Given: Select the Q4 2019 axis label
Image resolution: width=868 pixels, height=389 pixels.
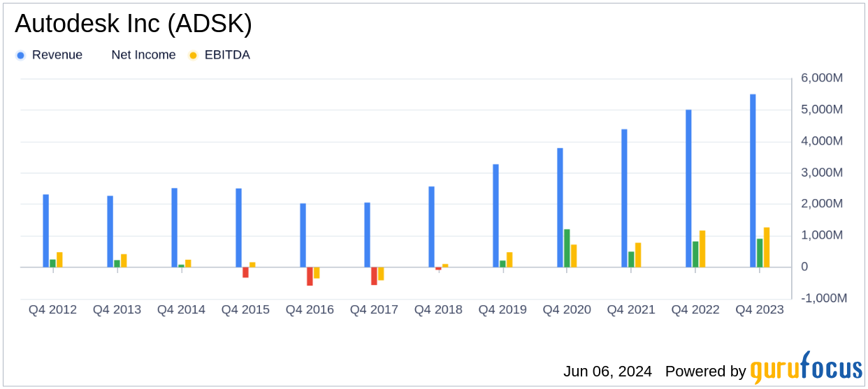Looking at the screenshot, I should tap(502, 309).
